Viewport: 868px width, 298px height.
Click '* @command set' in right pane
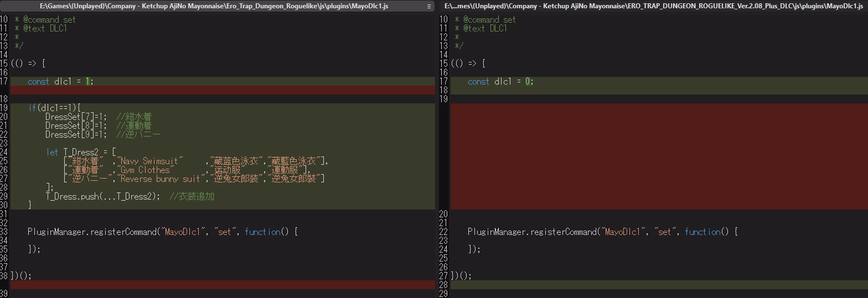(x=485, y=19)
